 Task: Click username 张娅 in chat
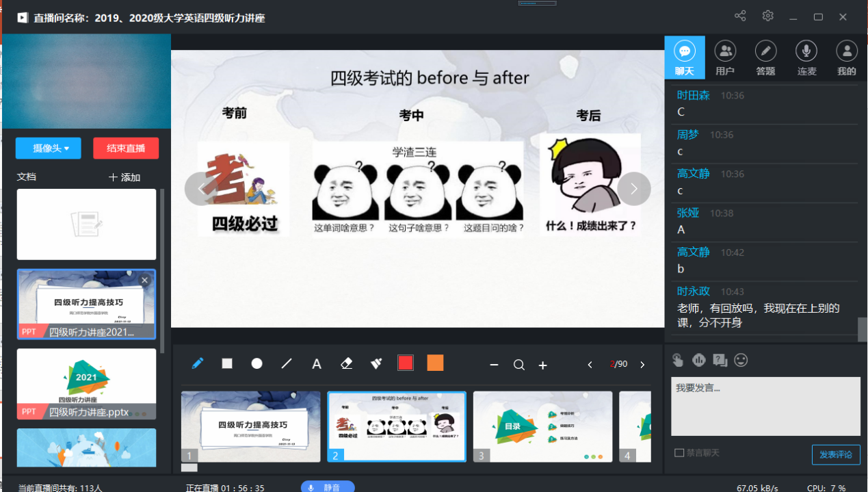tap(688, 213)
